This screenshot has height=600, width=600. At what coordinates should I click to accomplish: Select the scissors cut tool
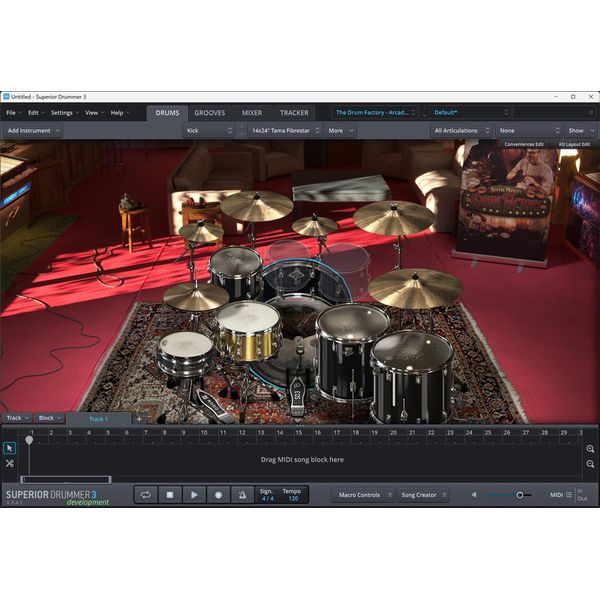pyautogui.click(x=10, y=463)
